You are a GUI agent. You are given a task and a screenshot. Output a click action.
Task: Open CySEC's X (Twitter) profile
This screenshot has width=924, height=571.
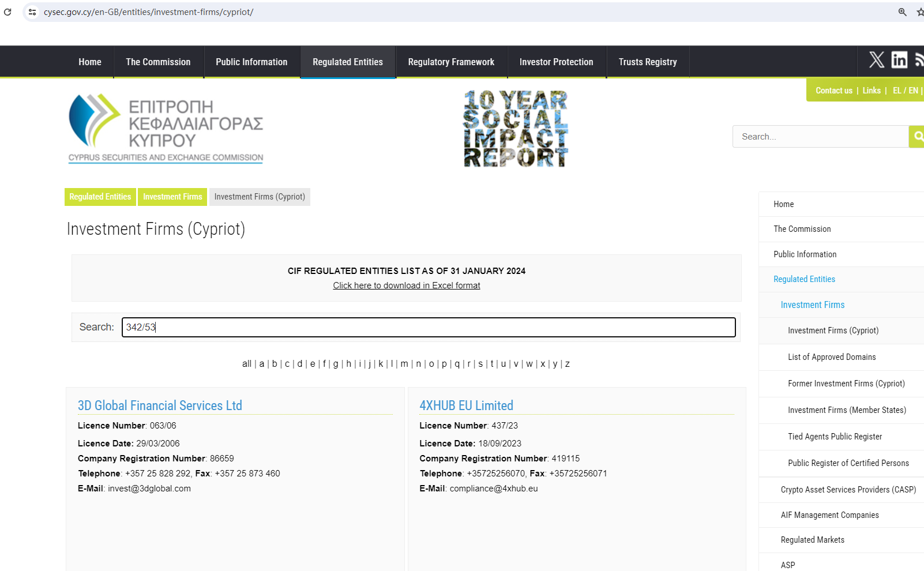coord(877,59)
